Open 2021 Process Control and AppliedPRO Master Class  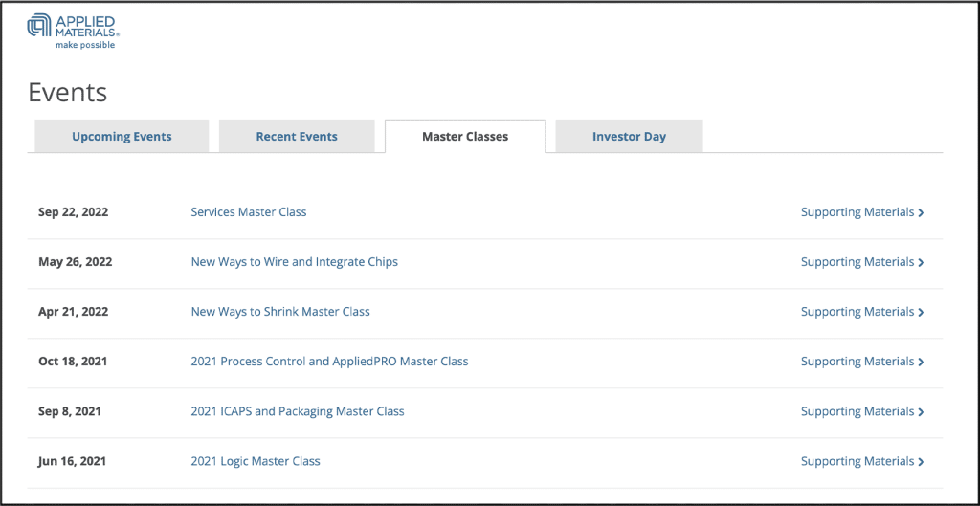tap(329, 362)
